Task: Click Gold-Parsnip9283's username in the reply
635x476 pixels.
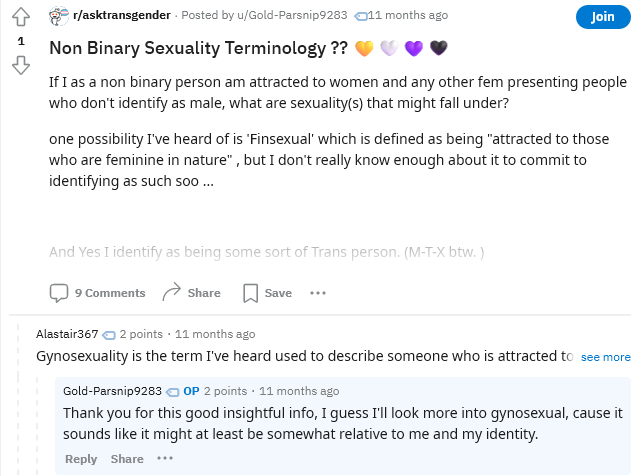Action: 112,391
